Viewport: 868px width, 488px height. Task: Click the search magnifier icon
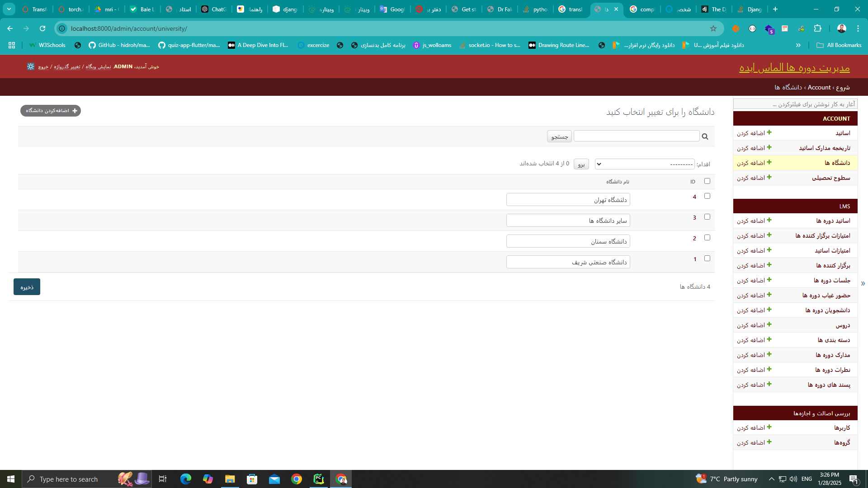pos(705,136)
